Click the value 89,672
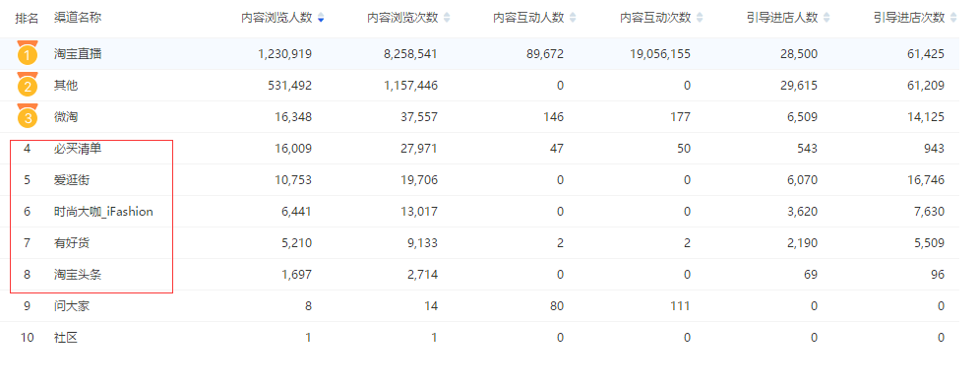Image resolution: width=980 pixels, height=388 pixels. click(x=546, y=54)
